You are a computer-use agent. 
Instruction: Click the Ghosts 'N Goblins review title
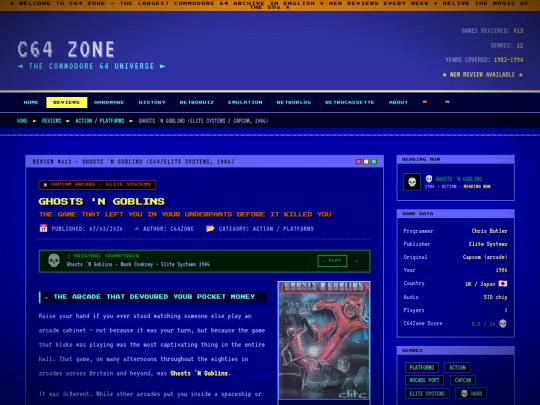(x=102, y=201)
